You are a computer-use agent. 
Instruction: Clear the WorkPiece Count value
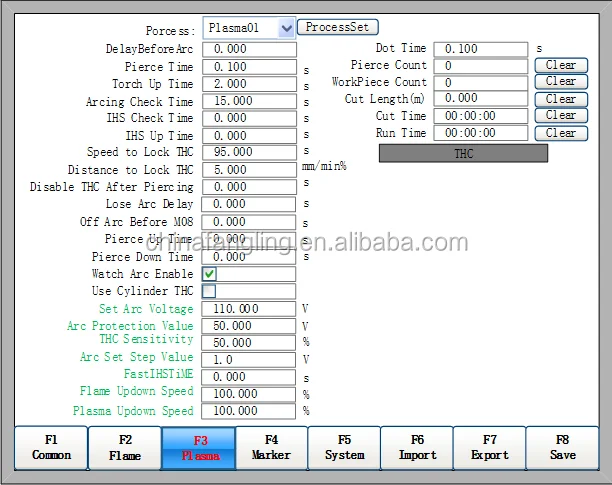(x=561, y=82)
